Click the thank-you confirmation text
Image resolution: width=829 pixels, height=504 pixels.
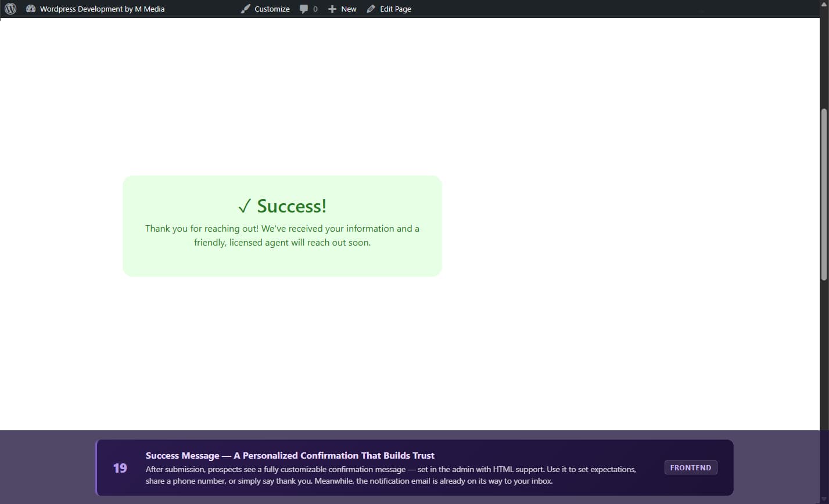point(282,235)
